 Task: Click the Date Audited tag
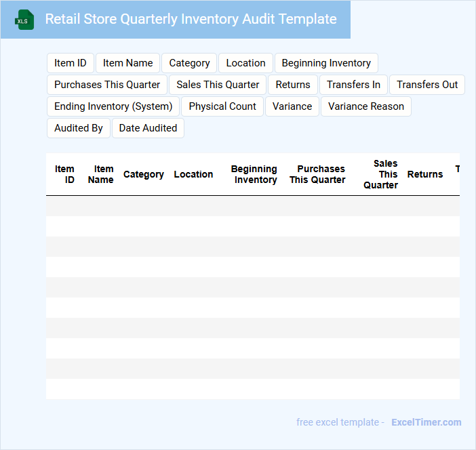tap(148, 128)
